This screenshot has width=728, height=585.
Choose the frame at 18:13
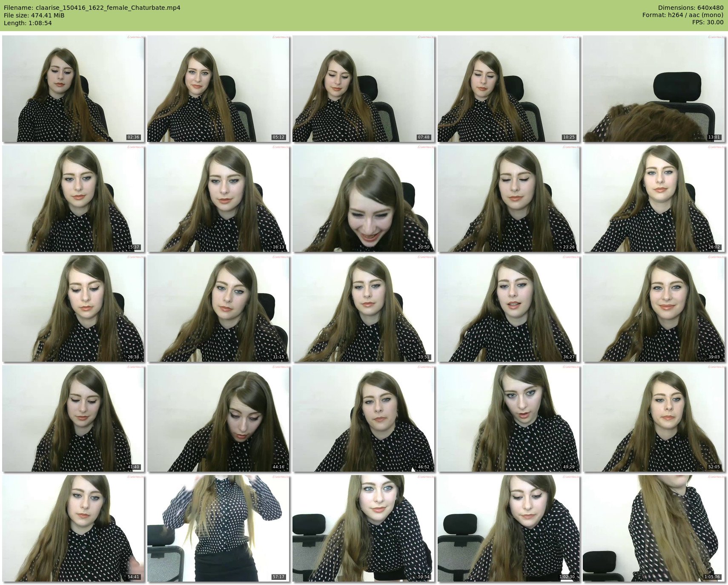[x=218, y=199]
